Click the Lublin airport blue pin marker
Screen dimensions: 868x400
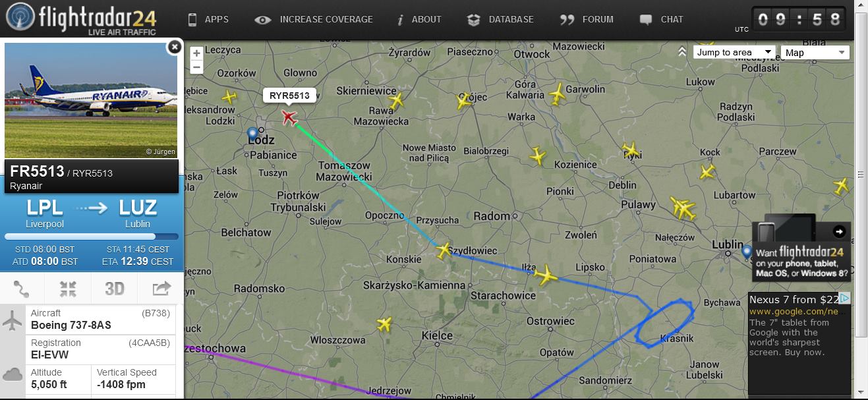(x=747, y=252)
